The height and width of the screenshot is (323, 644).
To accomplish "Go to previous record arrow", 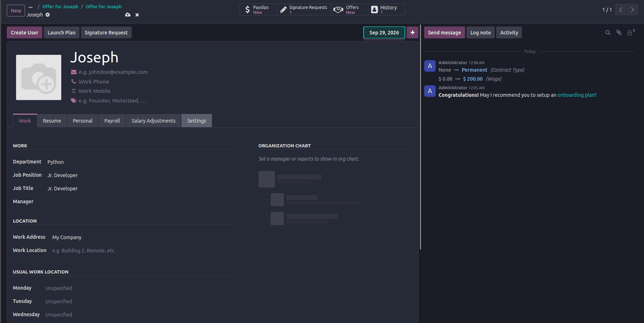I will point(621,10).
